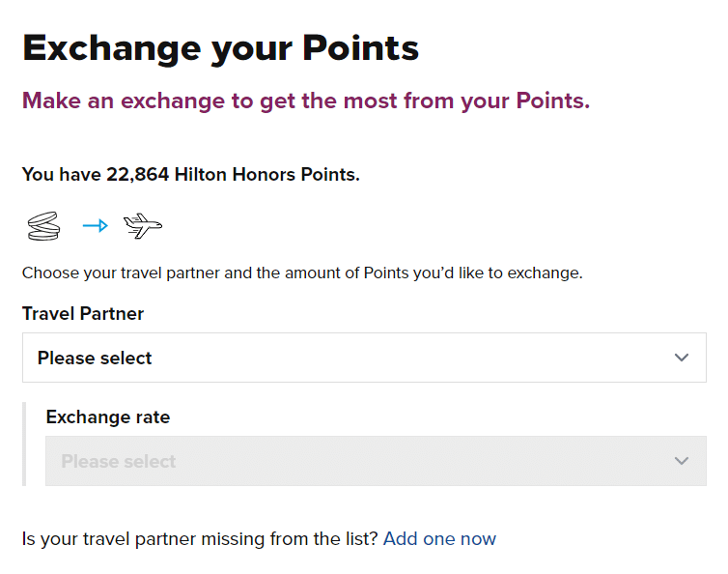This screenshot has width=728, height=574.
Task: Click the purple 'Make an exchange' subheading
Action: click(305, 100)
